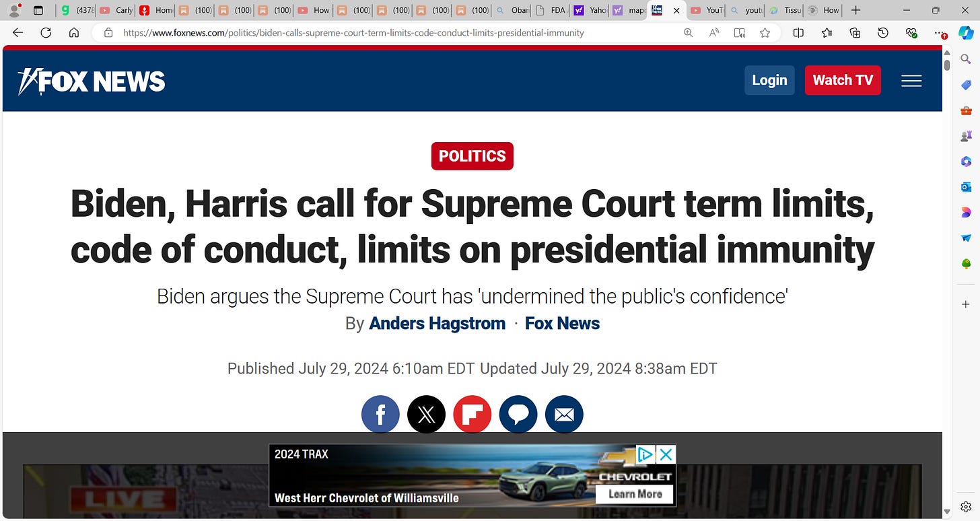Click Learn More on Chevrolet ad
Screen dimensions: 980x521
[635, 494]
